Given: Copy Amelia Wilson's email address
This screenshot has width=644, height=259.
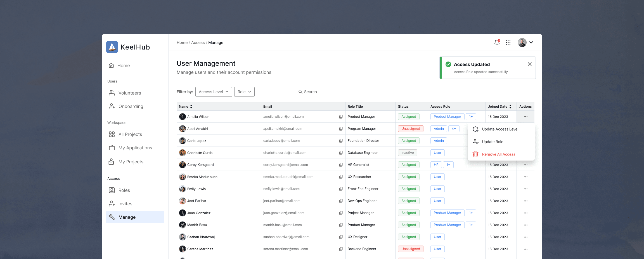Looking at the screenshot, I should pos(341,117).
